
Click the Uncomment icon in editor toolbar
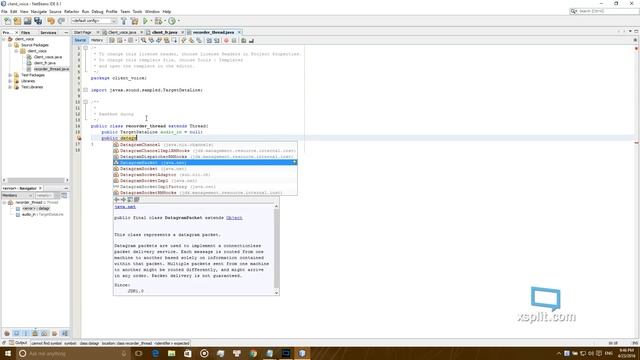pyautogui.click(x=251, y=40)
